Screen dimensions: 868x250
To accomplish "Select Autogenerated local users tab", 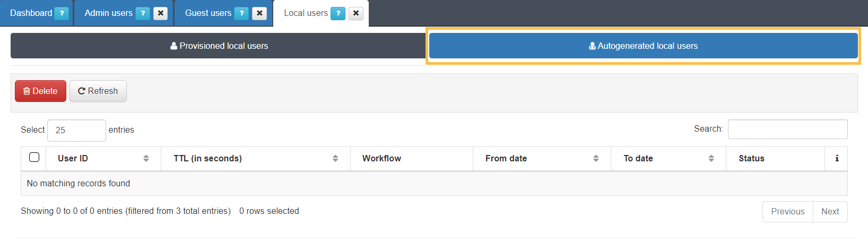I will coord(643,46).
